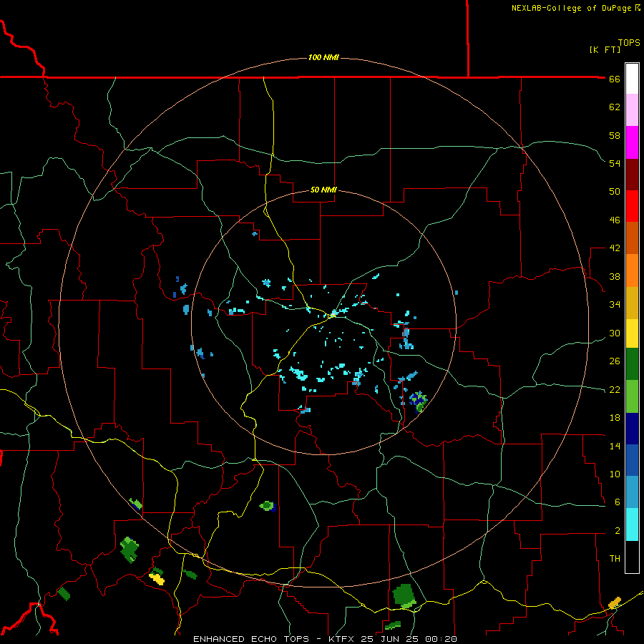Viewport: 644px width, 644px height.
Task: Click the '66' scale value
Action: [x=615, y=79]
